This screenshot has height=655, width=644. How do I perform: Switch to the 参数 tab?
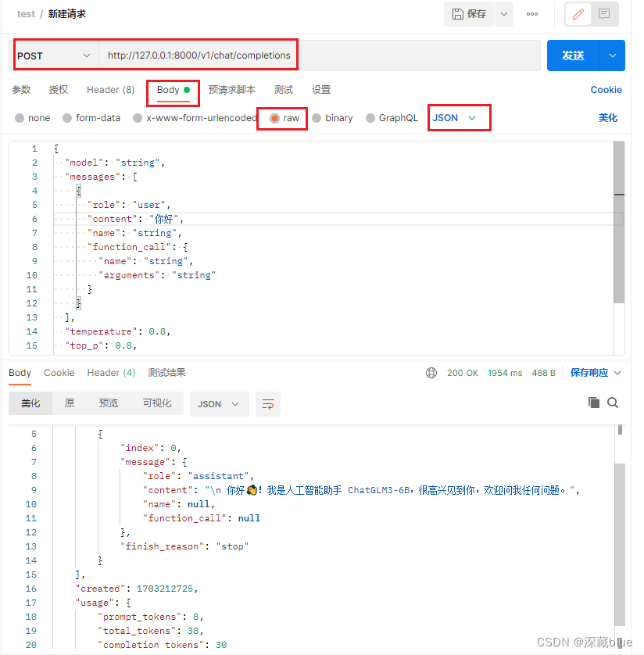(21, 90)
